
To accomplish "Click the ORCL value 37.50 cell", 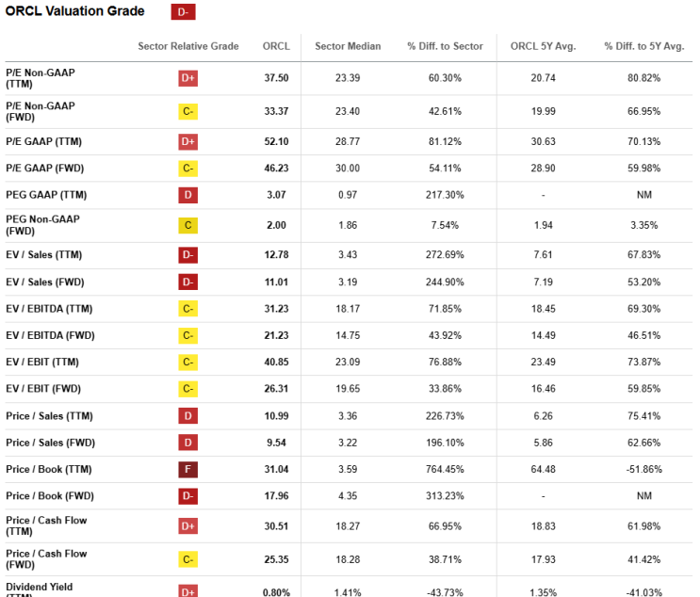I will pyautogui.click(x=276, y=78).
